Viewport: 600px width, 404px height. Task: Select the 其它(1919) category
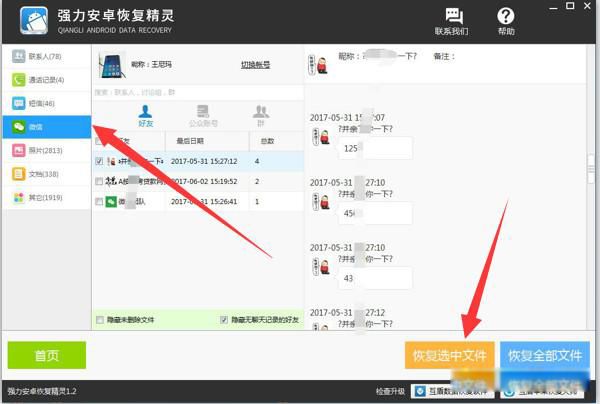click(45, 198)
